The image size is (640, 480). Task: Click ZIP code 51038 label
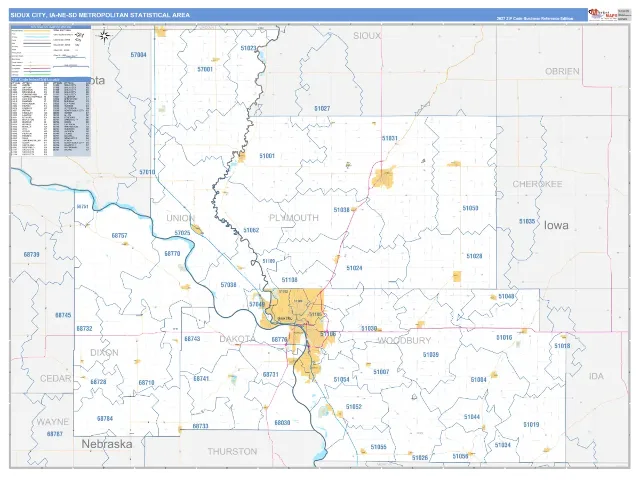pos(342,210)
